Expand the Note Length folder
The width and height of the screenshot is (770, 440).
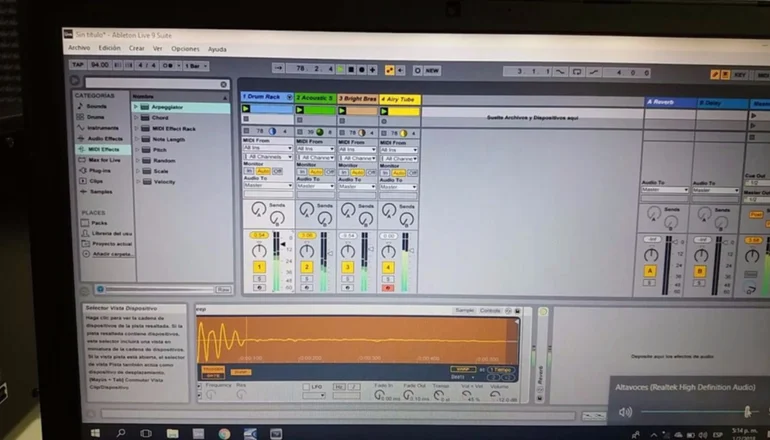[137, 139]
